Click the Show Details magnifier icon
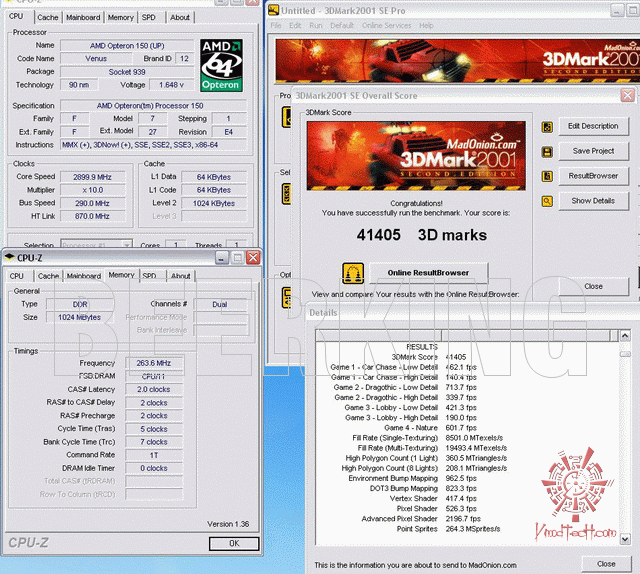 click(547, 201)
